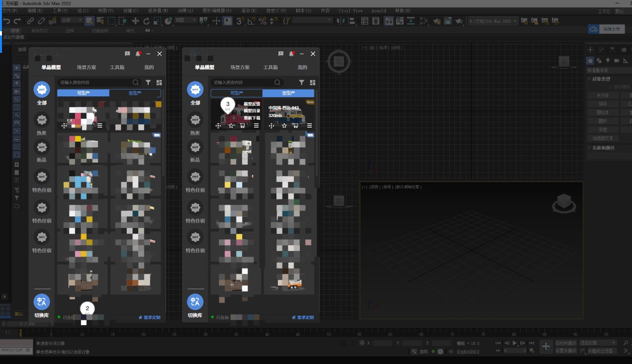Open the 渲染(R) menu

pos(248,11)
